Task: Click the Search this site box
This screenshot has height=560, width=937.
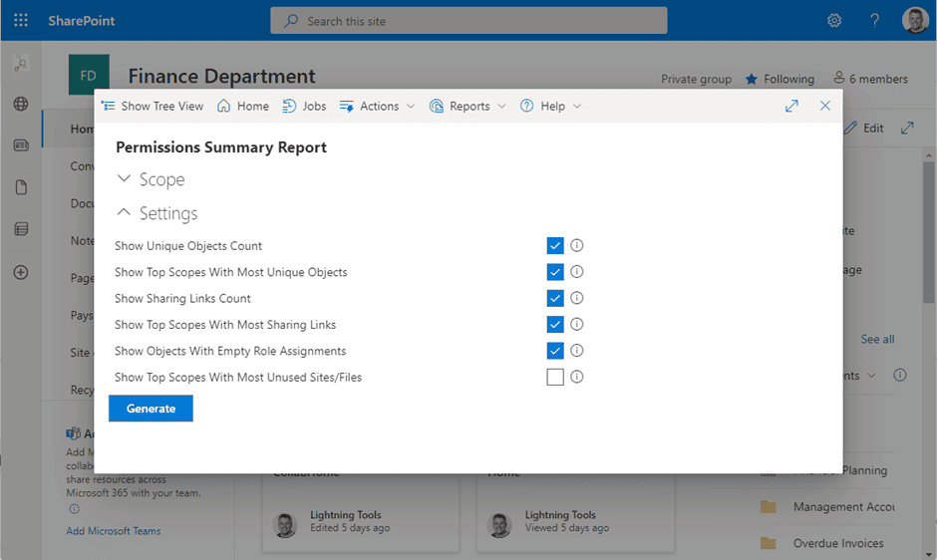Action: tap(468, 21)
